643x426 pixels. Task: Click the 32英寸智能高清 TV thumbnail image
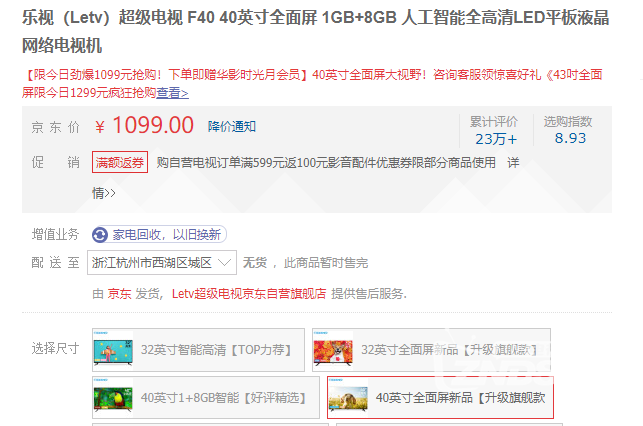[x=113, y=350]
